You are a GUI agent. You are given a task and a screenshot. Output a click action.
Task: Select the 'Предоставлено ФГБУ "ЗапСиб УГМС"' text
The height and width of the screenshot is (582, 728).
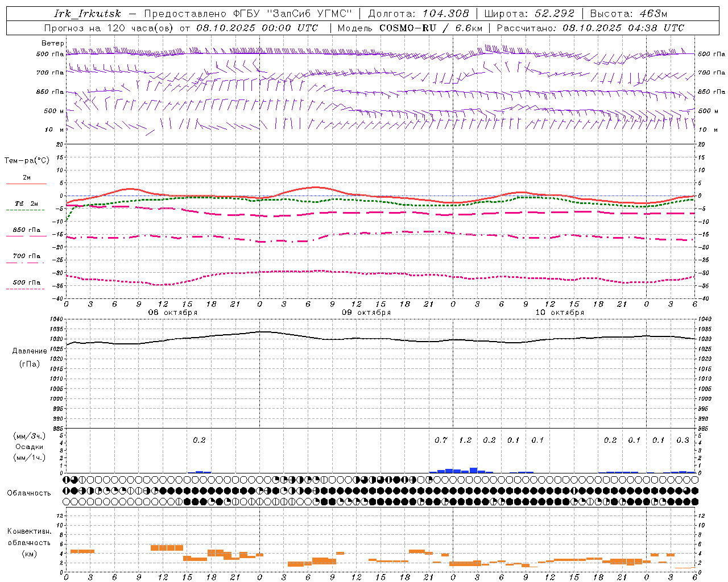click(x=249, y=14)
